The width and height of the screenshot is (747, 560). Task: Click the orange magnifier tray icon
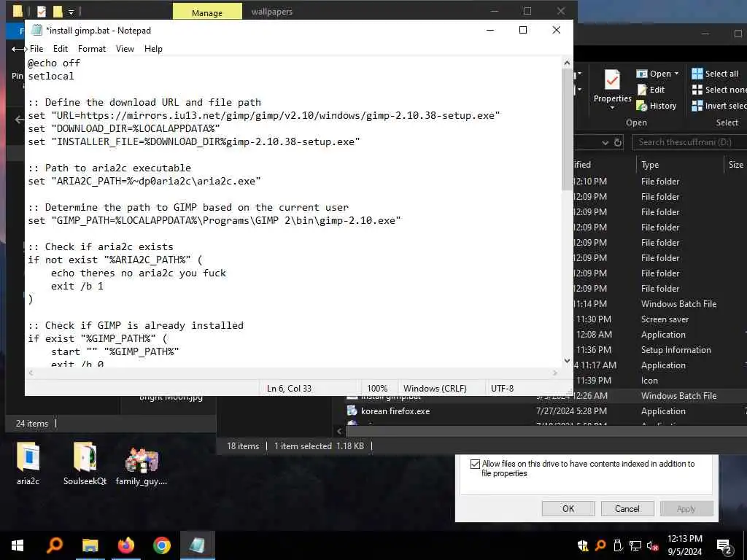coord(600,545)
